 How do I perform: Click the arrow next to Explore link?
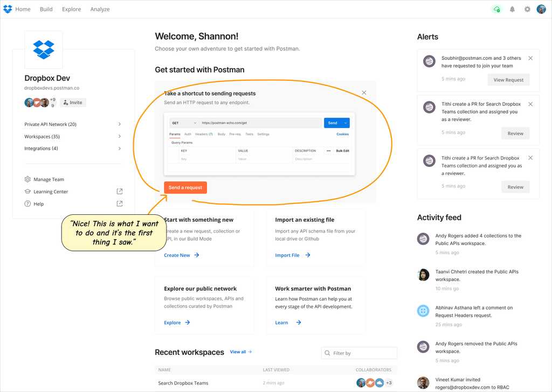coord(188,323)
